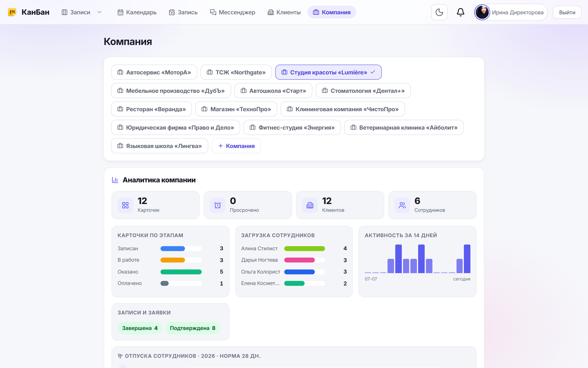Click the pink Дарья Ногтева workload bar

[299, 260]
